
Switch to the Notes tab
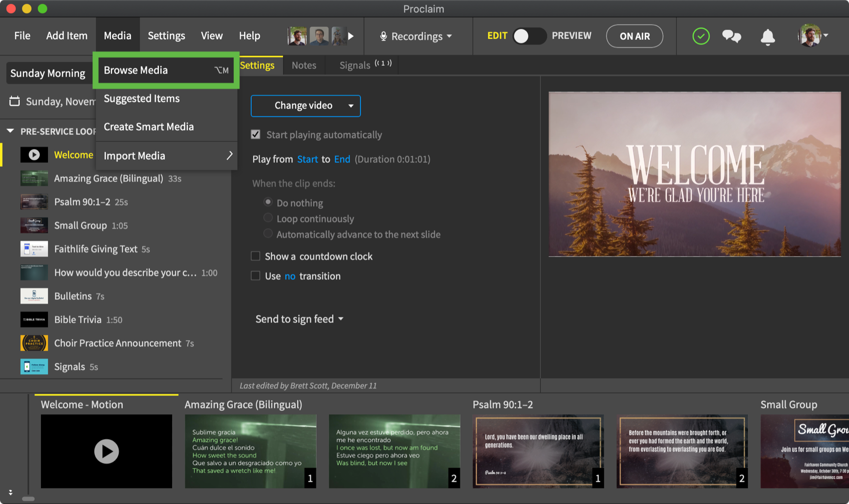click(x=304, y=65)
